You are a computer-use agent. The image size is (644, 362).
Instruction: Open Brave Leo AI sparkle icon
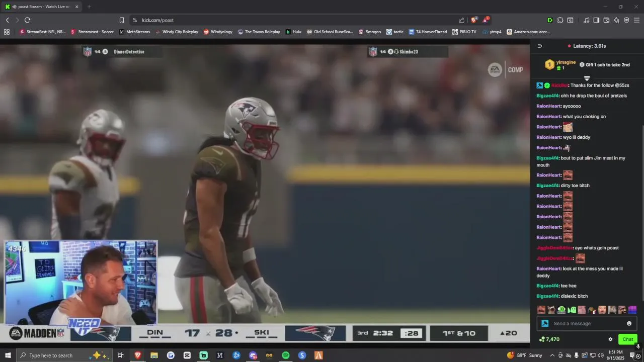pos(616,20)
